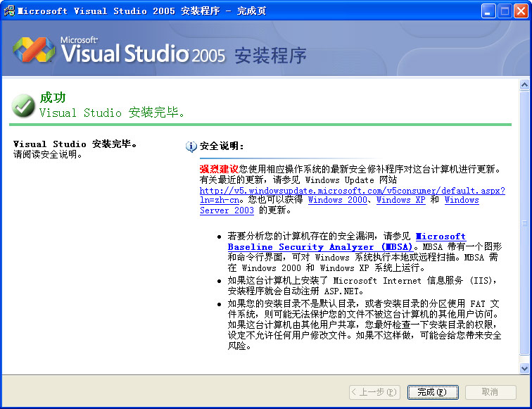Click the Visual Studio logo icon in banner
Screen dimensions: 532x409
(34, 49)
